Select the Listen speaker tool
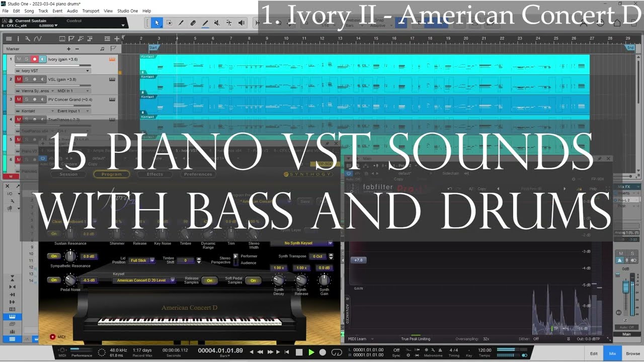The image size is (644, 362). click(x=241, y=23)
